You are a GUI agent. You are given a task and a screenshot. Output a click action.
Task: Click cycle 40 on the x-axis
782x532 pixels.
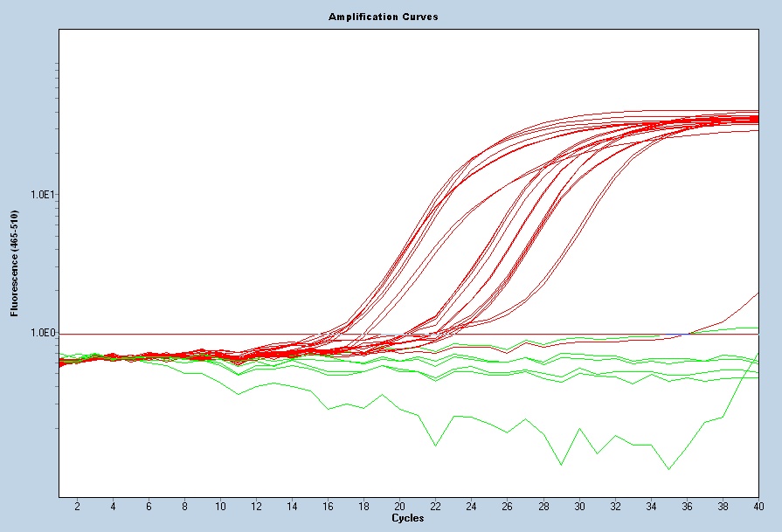click(757, 507)
